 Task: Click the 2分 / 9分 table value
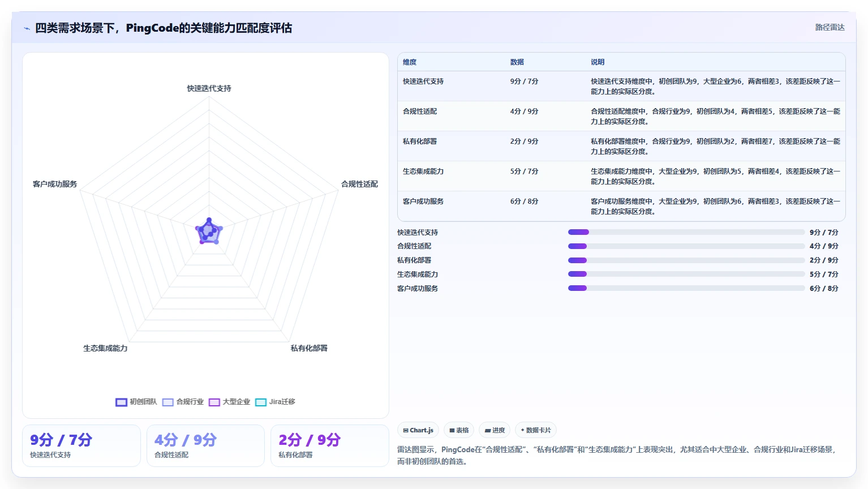click(524, 141)
